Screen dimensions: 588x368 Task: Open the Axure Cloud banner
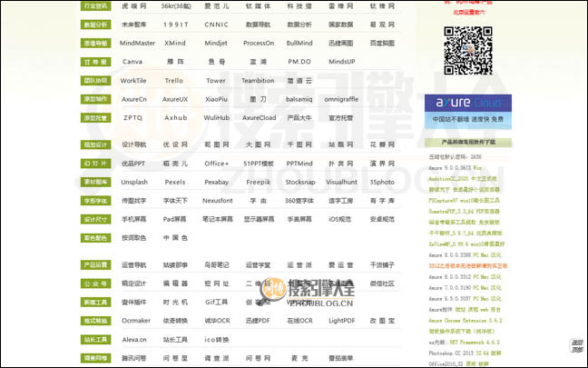tap(468, 112)
